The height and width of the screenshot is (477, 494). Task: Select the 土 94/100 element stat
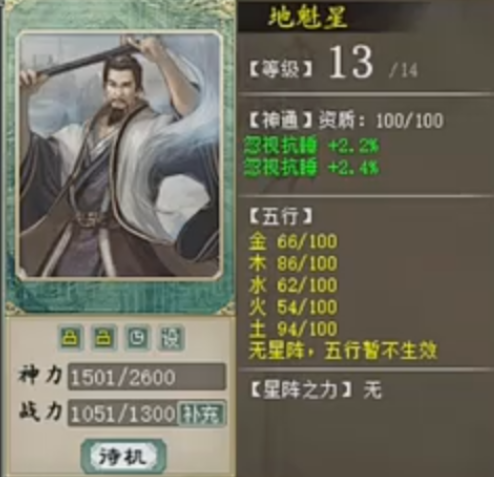pos(293,328)
